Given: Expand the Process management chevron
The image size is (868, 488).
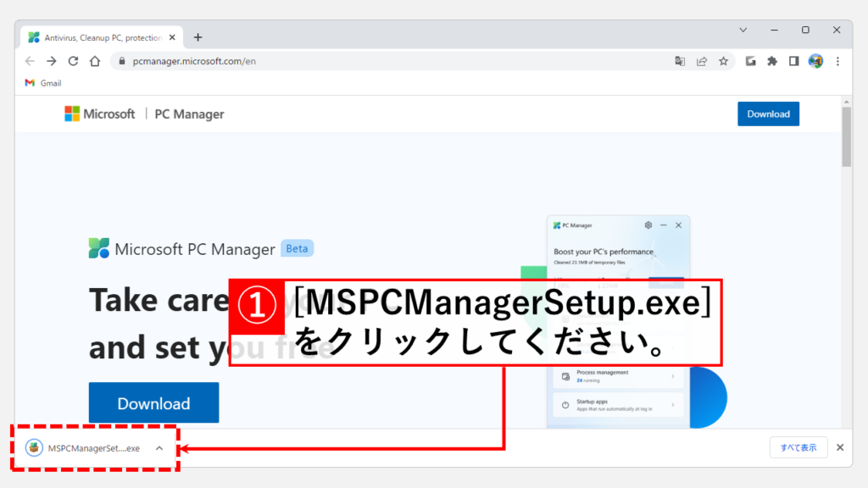Looking at the screenshot, I should [673, 376].
